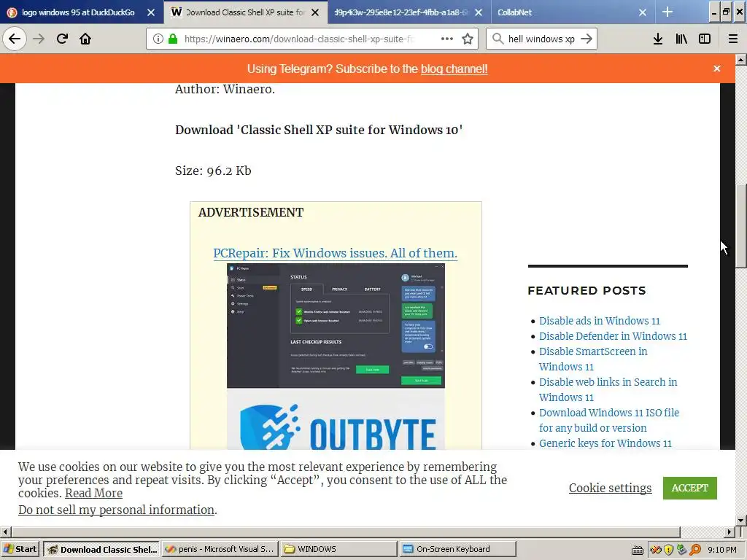Click the FEATURED POSTS heading

coord(587,290)
